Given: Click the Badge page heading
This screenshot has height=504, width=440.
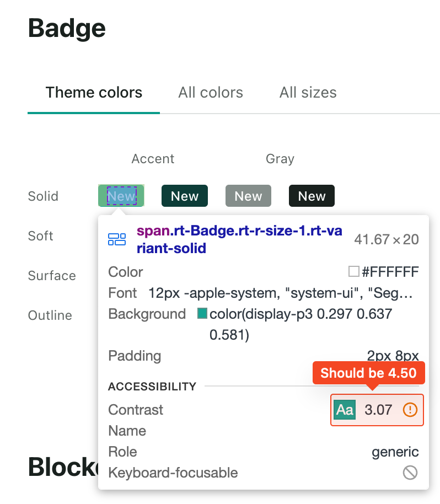Looking at the screenshot, I should point(66,29).
